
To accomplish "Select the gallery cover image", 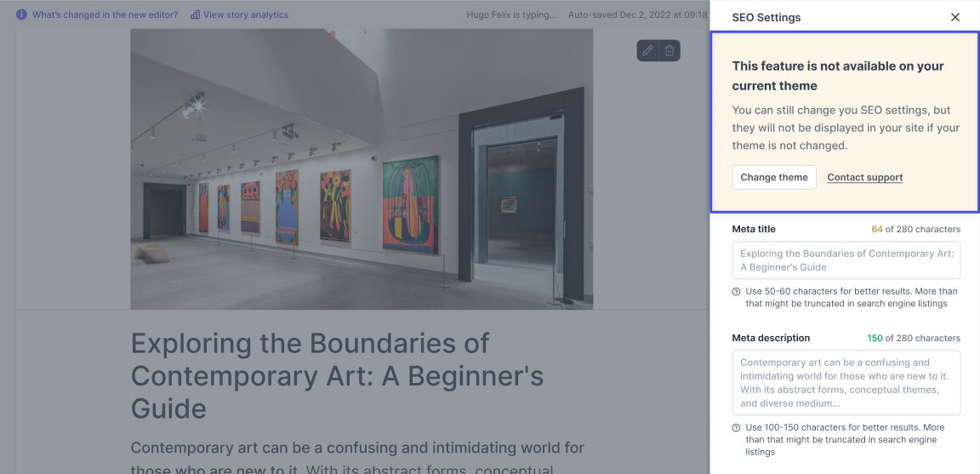I will pos(362,168).
